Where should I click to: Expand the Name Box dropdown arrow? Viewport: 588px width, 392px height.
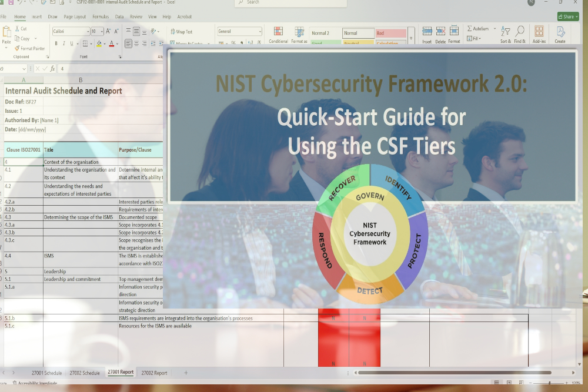[24, 69]
